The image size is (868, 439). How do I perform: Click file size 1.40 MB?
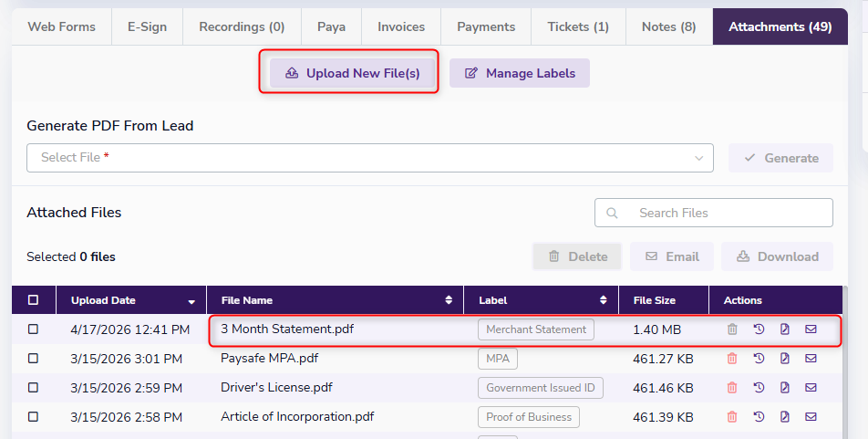pos(657,329)
